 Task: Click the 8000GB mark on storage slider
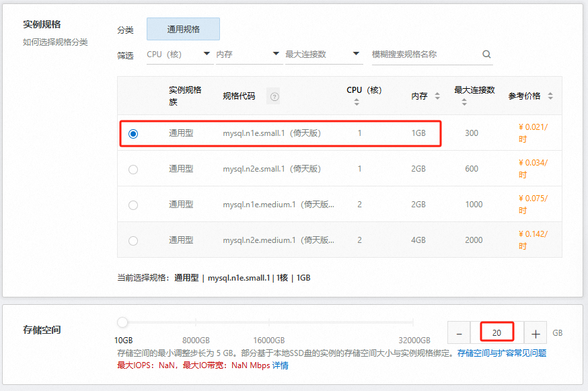[196, 322]
